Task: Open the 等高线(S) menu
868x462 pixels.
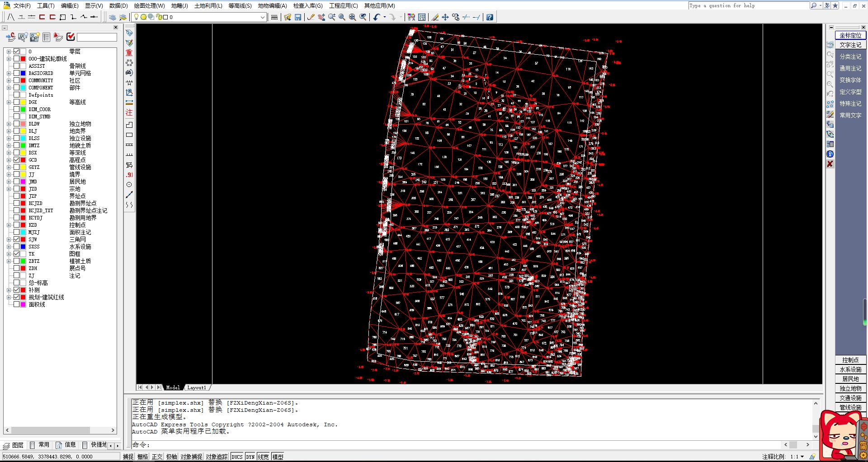Action: point(240,5)
